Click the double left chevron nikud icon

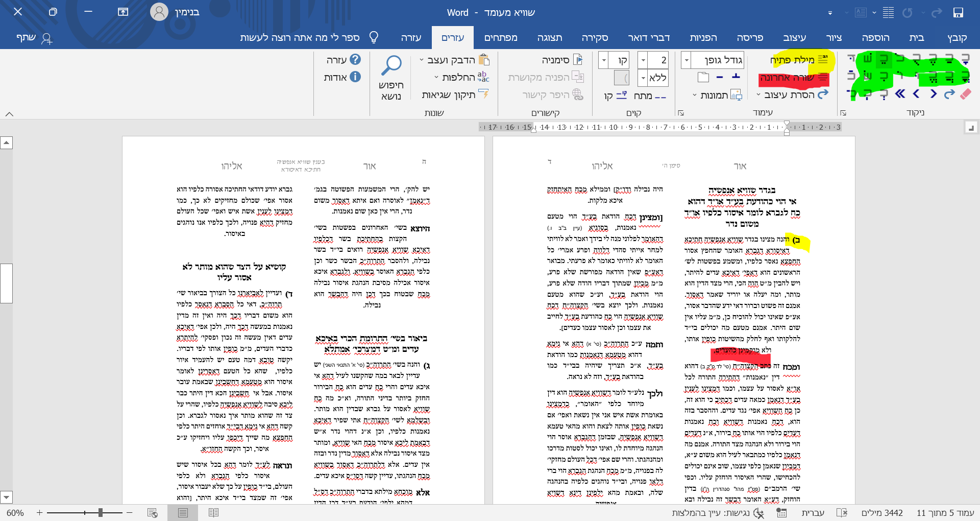(900, 94)
